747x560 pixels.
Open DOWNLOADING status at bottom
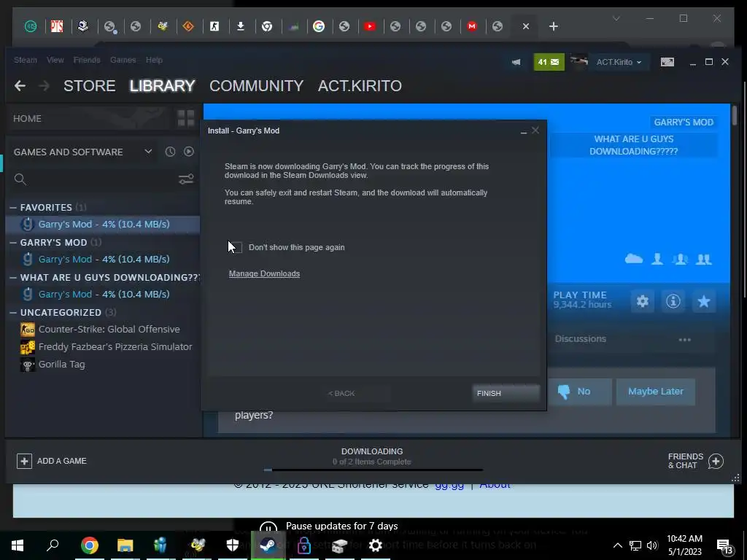click(372, 451)
